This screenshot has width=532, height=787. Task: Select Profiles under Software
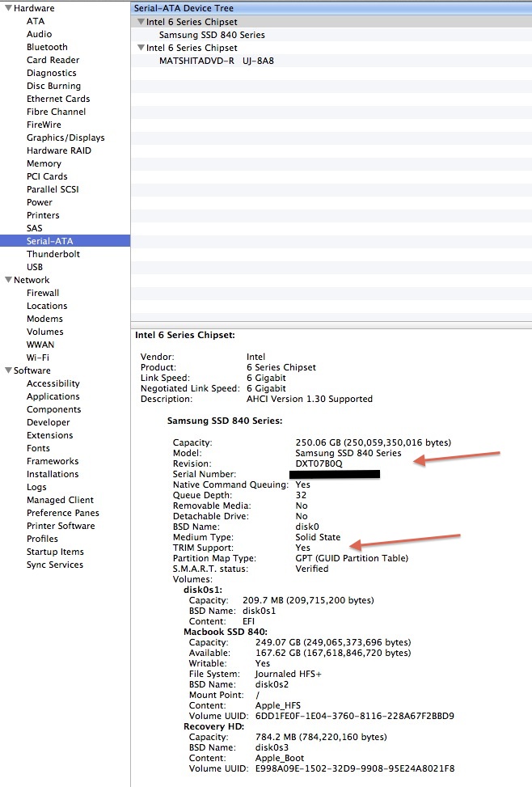pyautogui.click(x=42, y=539)
